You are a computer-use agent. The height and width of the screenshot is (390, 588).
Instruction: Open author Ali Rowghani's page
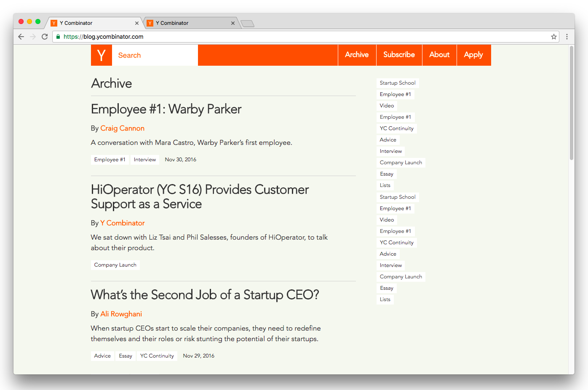[121, 314]
